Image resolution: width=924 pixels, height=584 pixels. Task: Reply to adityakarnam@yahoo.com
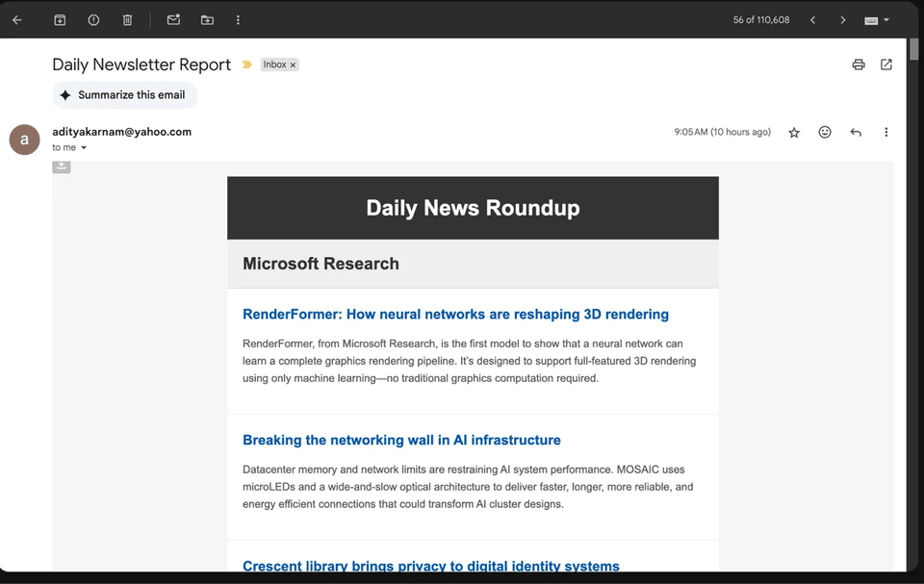[x=856, y=132]
